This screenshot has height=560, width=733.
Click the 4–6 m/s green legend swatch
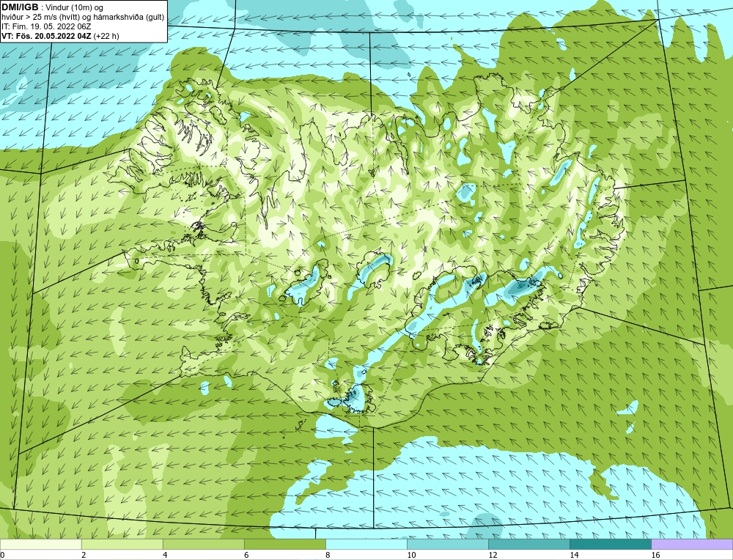coord(203,544)
